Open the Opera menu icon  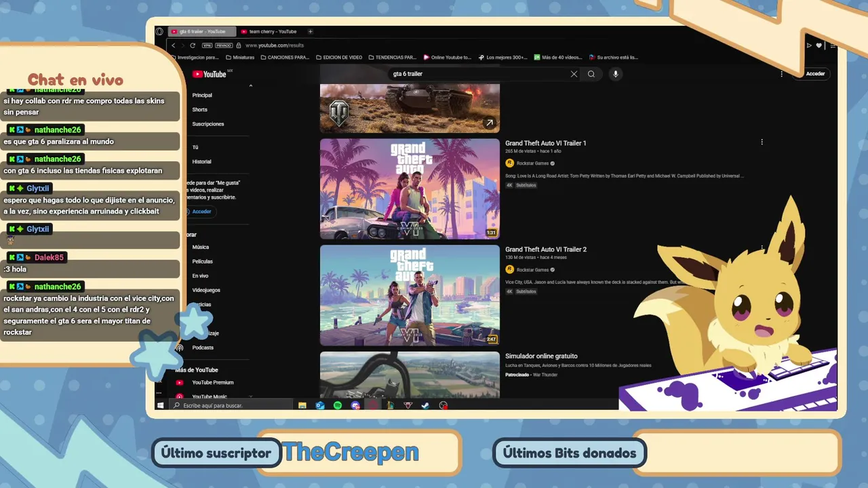pyautogui.click(x=159, y=31)
